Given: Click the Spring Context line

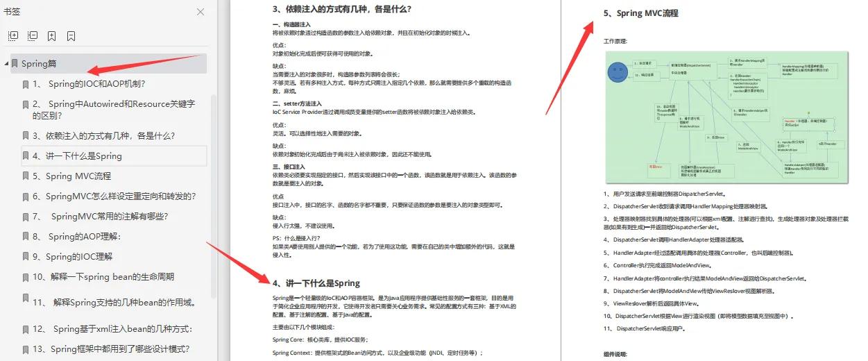Looking at the screenshot, I should 377,353.
